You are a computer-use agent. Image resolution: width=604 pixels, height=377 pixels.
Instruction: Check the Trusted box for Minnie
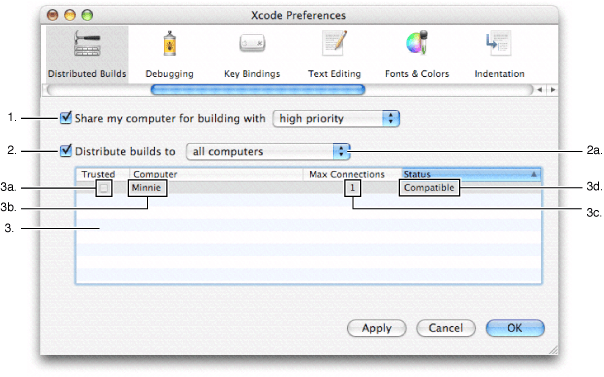pos(104,188)
